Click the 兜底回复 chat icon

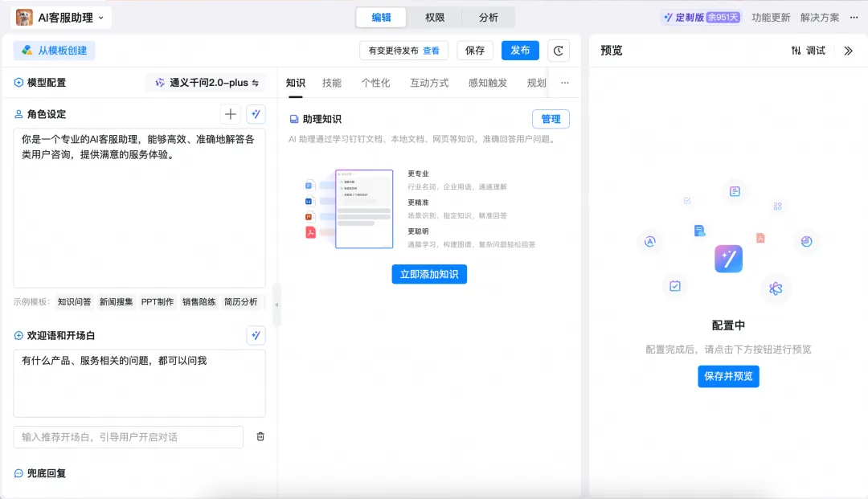tap(18, 473)
